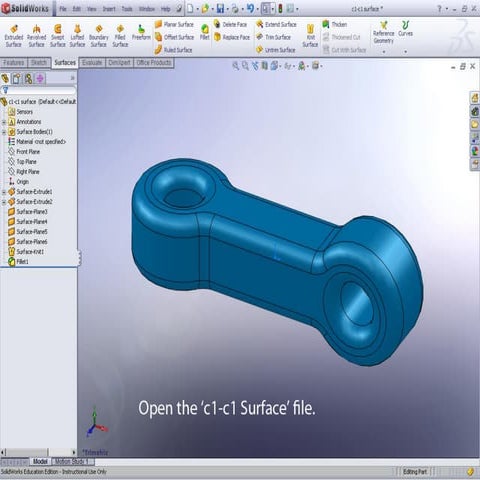This screenshot has height=480, width=480.
Task: Open the FeatureManager design tree tab
Action: click(x=5, y=78)
